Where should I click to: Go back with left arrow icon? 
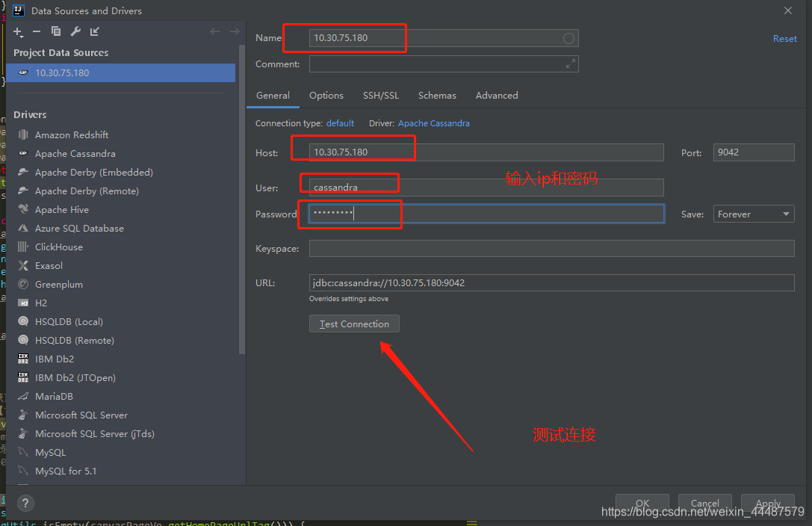(x=215, y=31)
